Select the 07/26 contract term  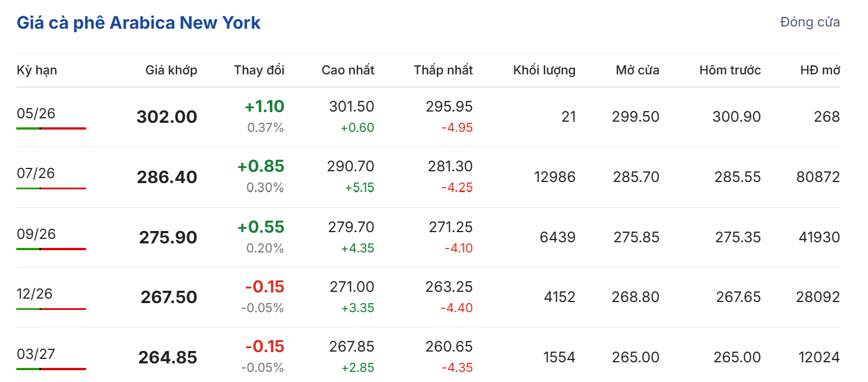[x=36, y=173]
